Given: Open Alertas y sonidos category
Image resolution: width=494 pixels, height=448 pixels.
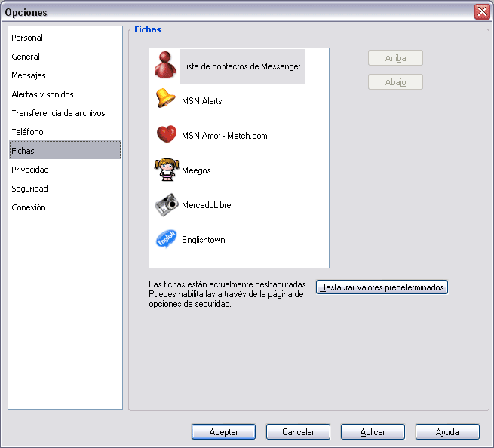Looking at the screenshot, I should [x=65, y=94].
